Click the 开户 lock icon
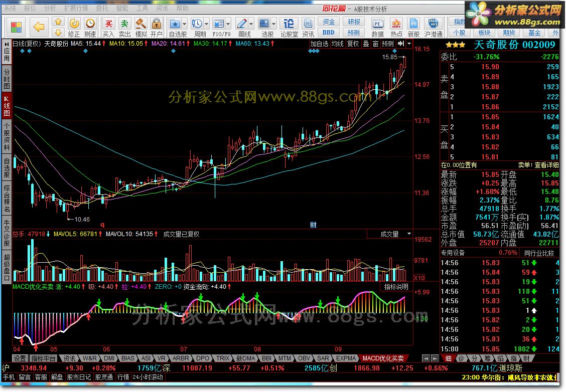 pyautogui.click(x=156, y=24)
